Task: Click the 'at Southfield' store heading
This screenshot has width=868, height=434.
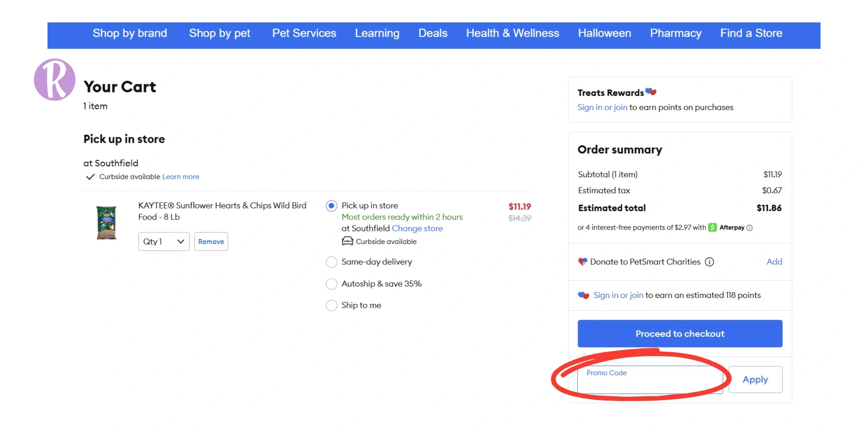Action: point(111,163)
